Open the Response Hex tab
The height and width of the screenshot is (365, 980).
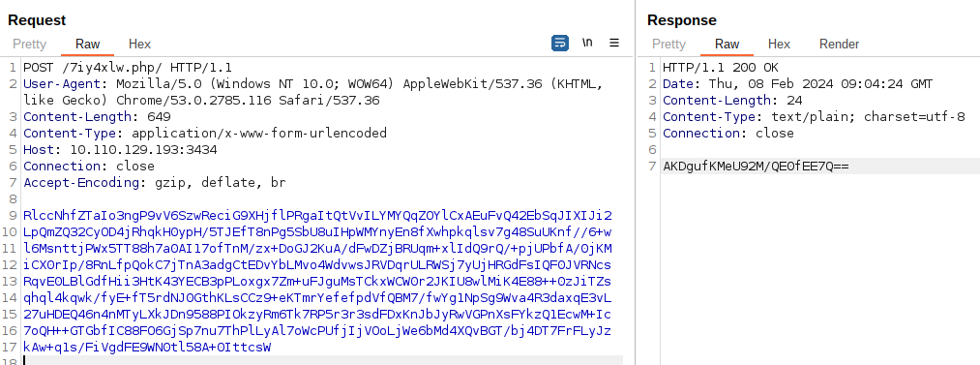tap(779, 44)
